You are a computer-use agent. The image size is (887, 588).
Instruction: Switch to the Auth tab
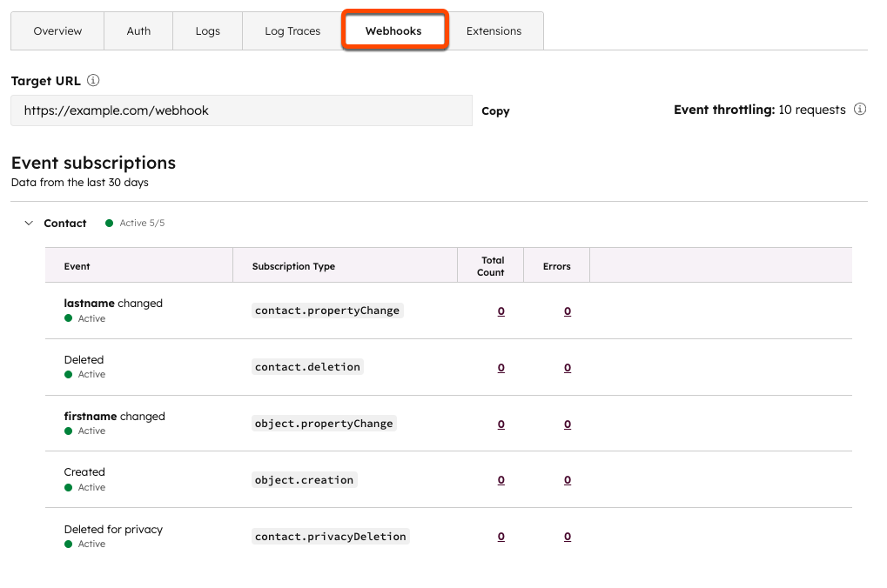pyautogui.click(x=138, y=31)
